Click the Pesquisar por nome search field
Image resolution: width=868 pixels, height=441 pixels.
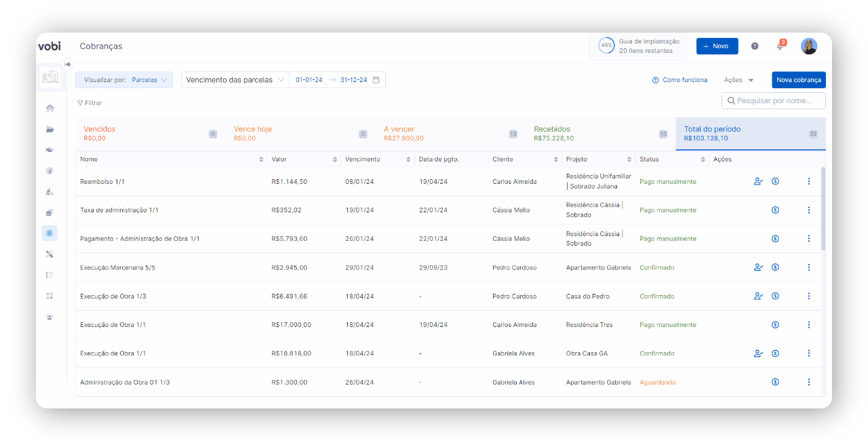(774, 101)
